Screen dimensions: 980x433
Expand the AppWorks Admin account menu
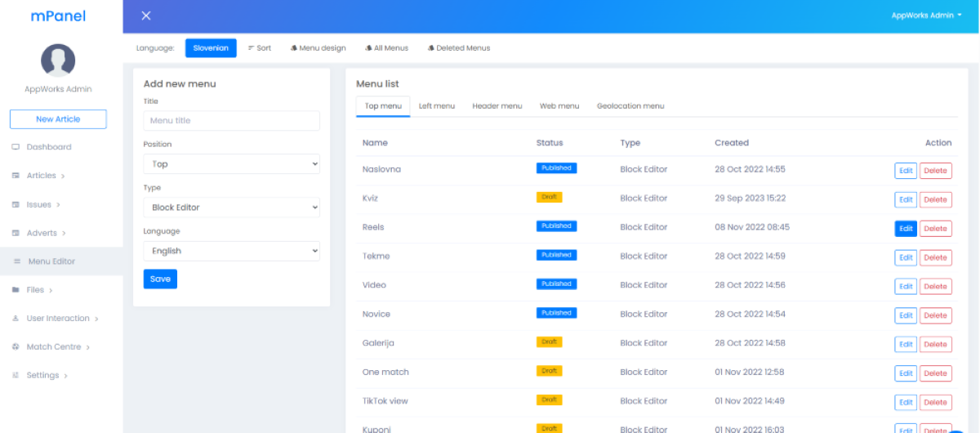click(x=926, y=16)
